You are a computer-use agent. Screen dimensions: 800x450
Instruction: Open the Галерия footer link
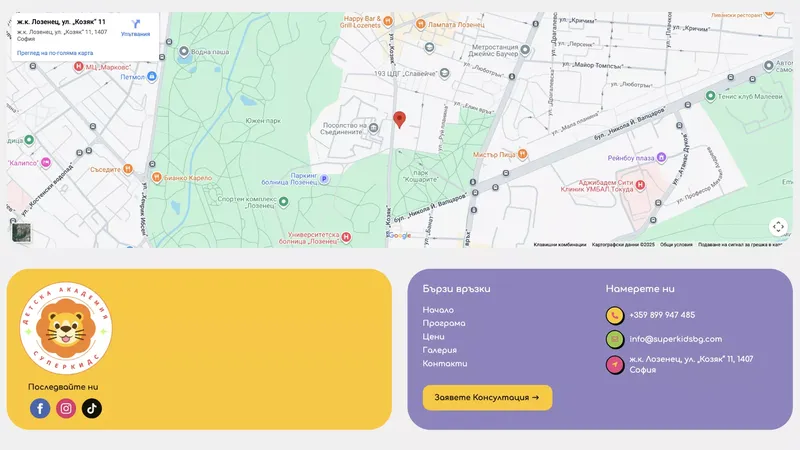click(x=439, y=350)
